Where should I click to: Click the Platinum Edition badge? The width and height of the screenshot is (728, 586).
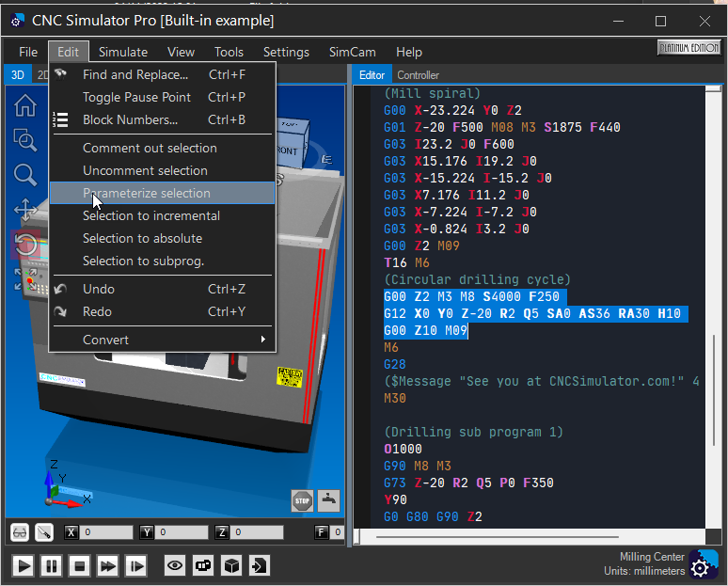(x=688, y=47)
